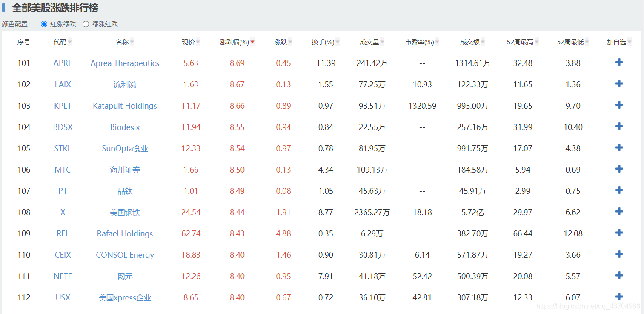Click the 2365.27万 volume cell
644x314 pixels.
(372, 212)
